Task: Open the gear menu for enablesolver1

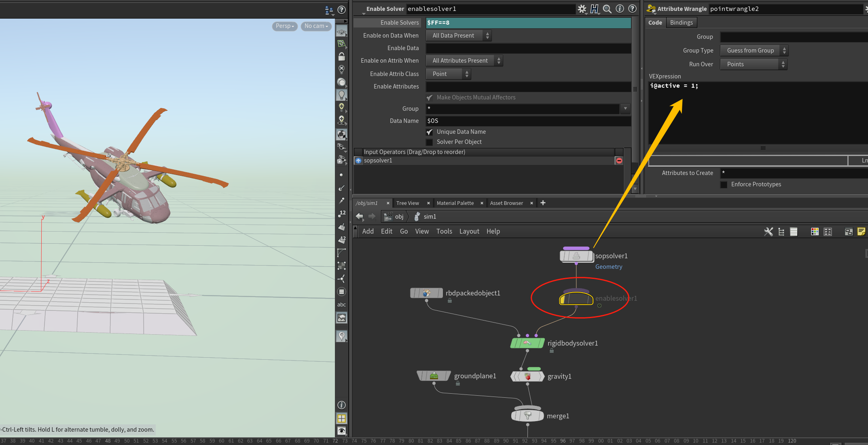Action: (x=582, y=9)
